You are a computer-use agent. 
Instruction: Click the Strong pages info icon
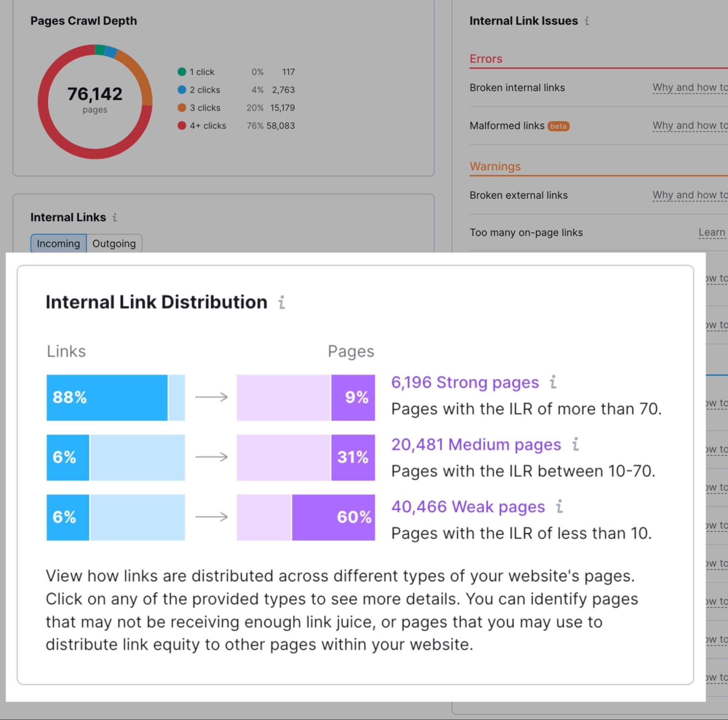pyautogui.click(x=552, y=383)
